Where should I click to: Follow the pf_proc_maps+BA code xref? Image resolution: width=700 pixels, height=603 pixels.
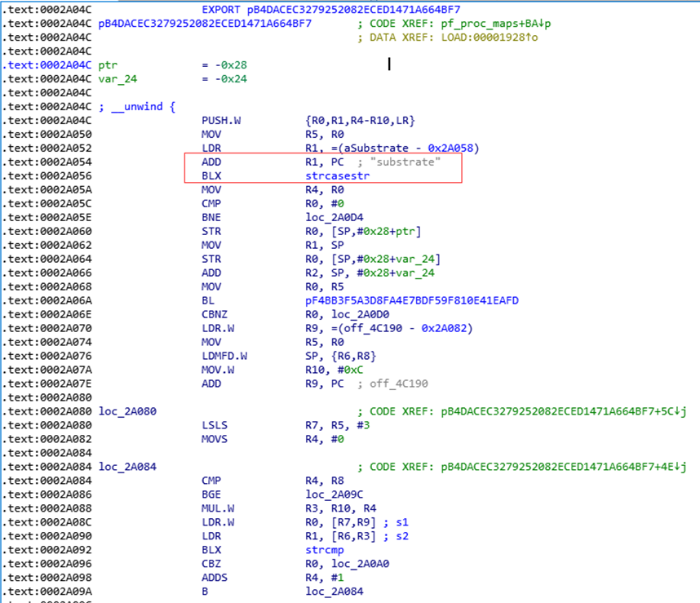tap(495, 24)
